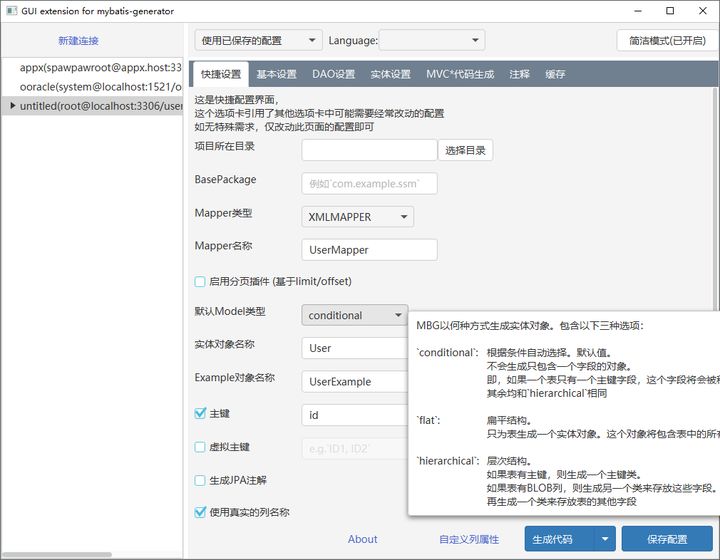This screenshot has height=560, width=720.
Task: Enable the 启用分页插件 checkbox
Action: 200,281
